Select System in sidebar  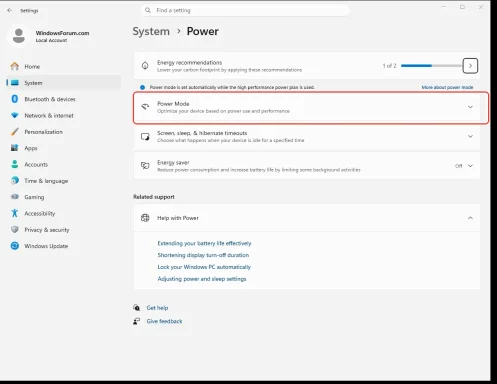pos(63,83)
